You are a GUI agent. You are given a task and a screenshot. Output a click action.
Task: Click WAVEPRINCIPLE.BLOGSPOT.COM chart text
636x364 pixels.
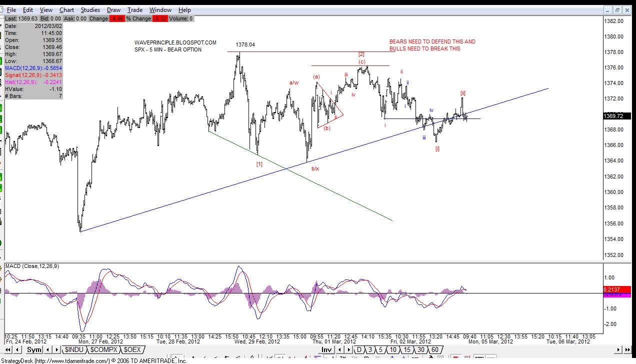pyautogui.click(x=175, y=42)
